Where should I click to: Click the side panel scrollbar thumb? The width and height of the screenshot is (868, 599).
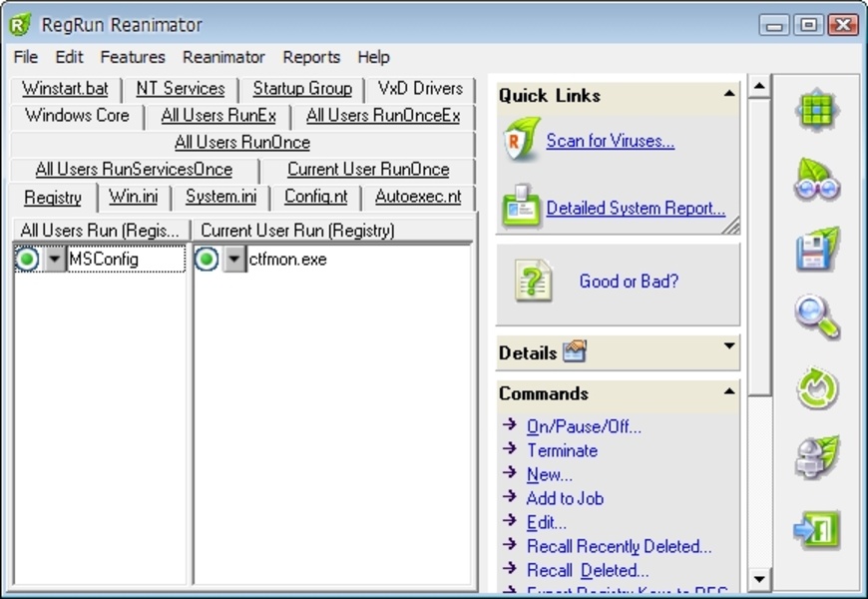[x=759, y=248]
